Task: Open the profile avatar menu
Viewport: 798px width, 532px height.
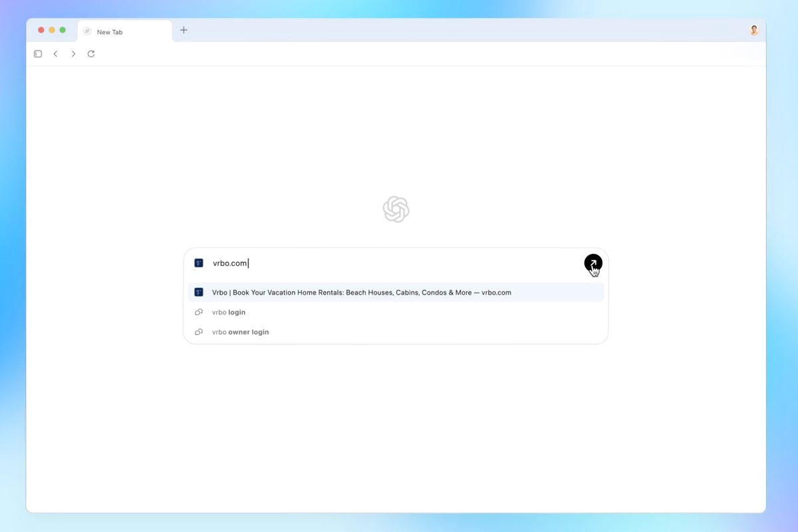Action: tap(754, 30)
